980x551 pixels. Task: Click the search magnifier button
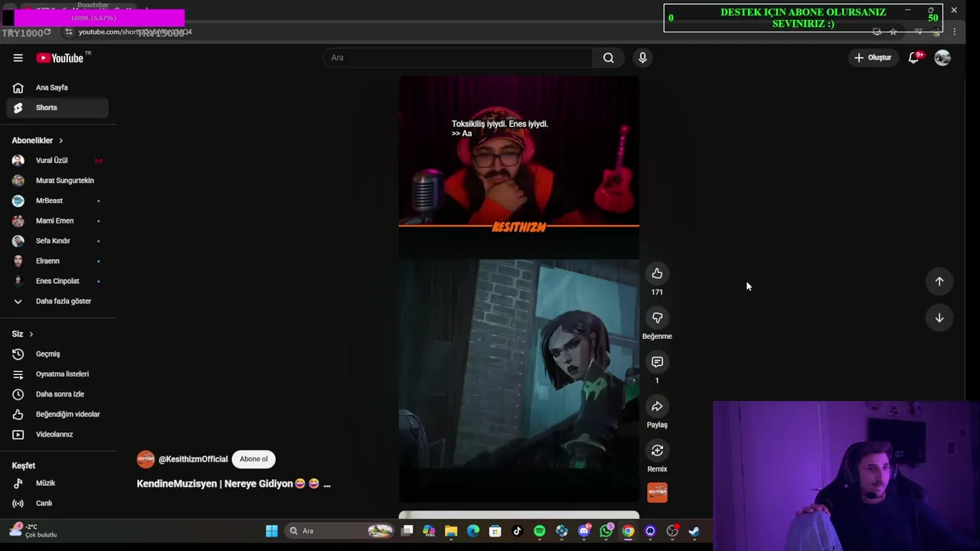(609, 57)
